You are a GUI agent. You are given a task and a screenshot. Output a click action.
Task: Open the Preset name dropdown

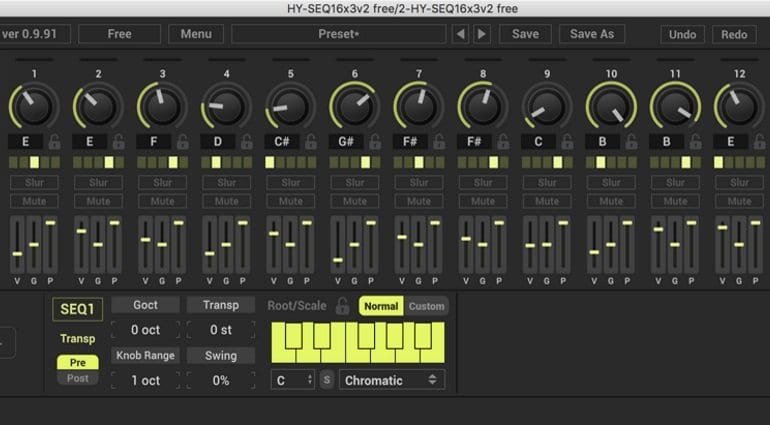339,34
